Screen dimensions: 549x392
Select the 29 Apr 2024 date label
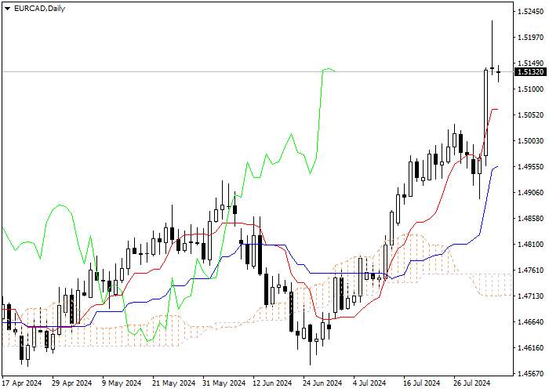click(72, 383)
